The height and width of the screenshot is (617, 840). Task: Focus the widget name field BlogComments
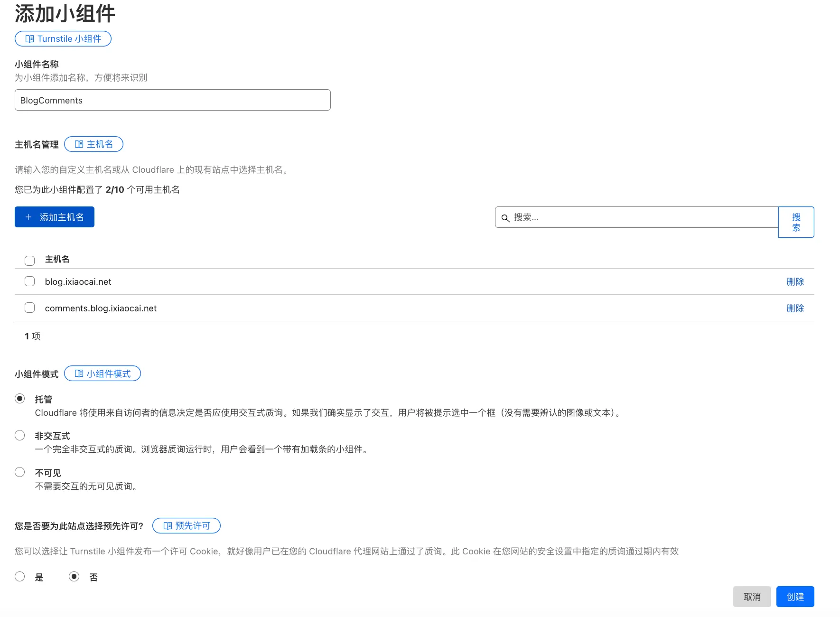pyautogui.click(x=172, y=100)
